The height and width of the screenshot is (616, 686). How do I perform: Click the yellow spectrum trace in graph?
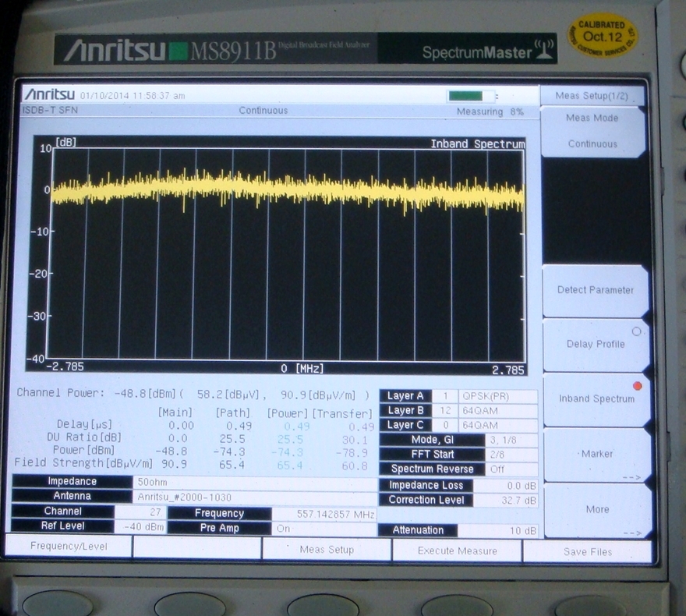287,190
